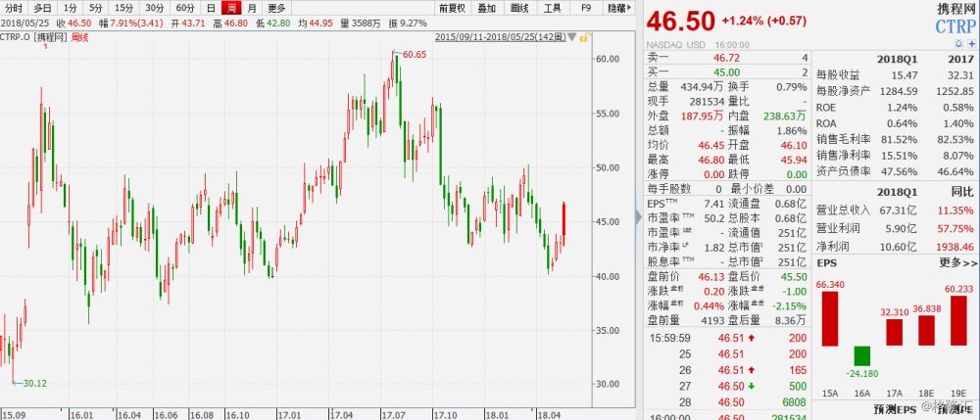Expand the 更多 period options
Image resolution: width=980 pixels, height=420 pixels.
pyautogui.click(x=276, y=7)
